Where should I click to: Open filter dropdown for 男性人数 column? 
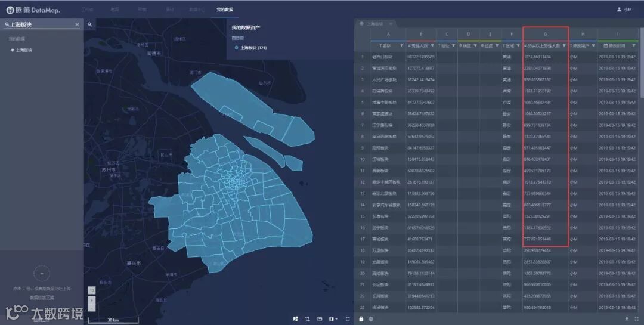[x=432, y=45]
